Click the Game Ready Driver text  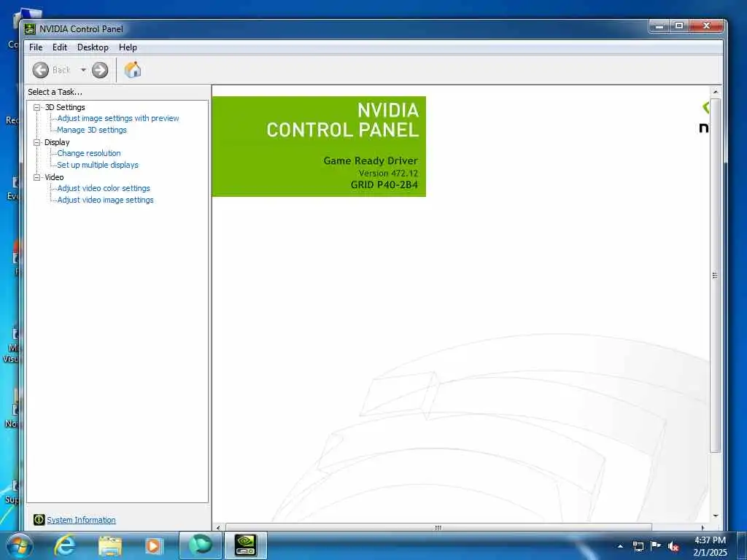click(371, 160)
